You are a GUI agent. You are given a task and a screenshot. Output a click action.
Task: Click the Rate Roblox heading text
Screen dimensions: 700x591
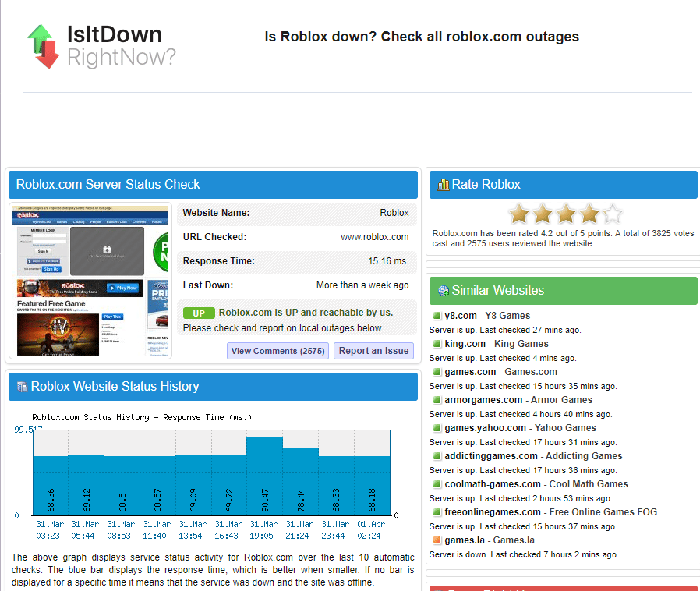(x=486, y=185)
